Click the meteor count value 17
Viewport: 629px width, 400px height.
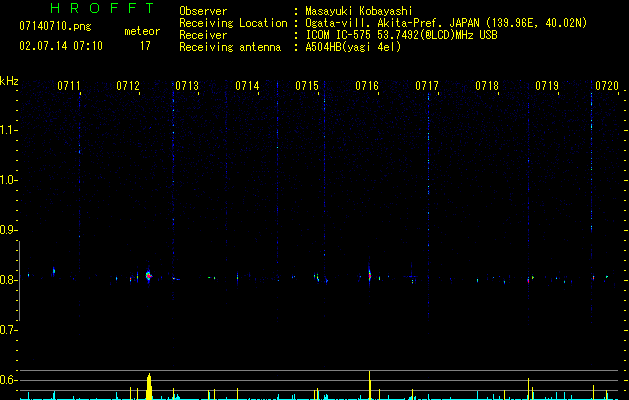point(145,46)
